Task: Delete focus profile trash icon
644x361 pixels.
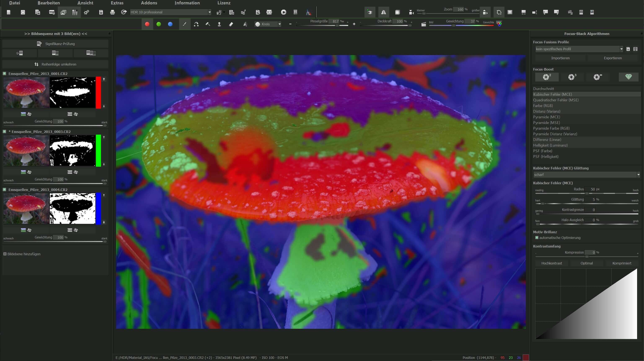Action: (x=635, y=49)
